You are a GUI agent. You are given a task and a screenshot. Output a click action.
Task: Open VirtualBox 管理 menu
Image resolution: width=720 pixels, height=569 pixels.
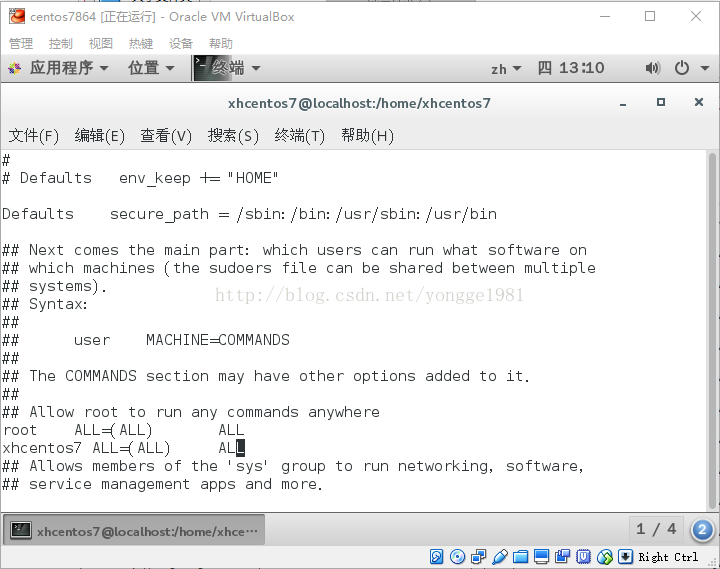[x=21, y=44]
